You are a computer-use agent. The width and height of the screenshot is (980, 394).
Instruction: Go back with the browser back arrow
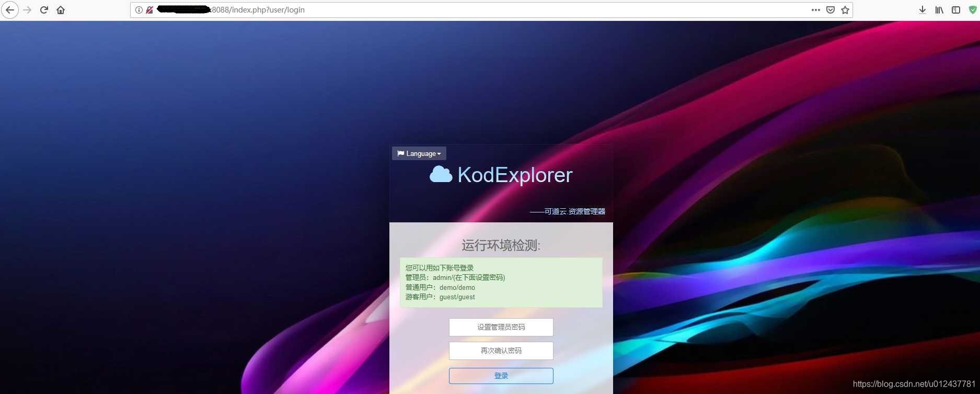[x=10, y=10]
